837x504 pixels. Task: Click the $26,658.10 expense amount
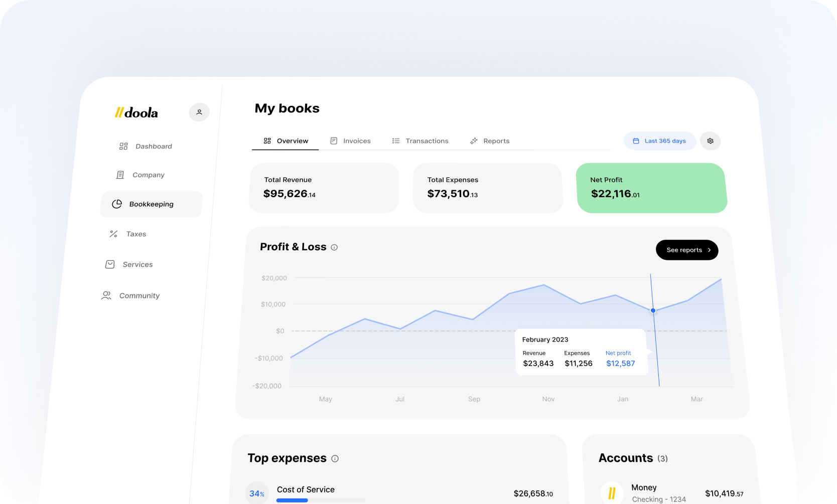[x=533, y=494]
